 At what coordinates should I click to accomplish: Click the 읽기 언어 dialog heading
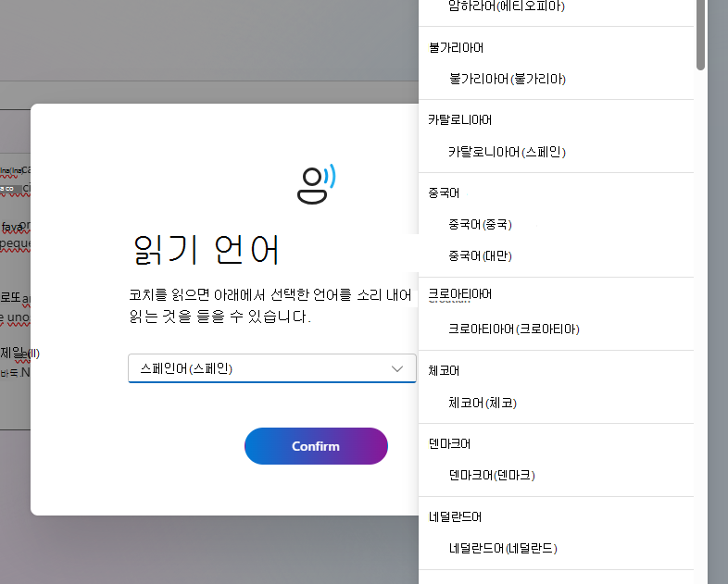pyautogui.click(x=207, y=250)
